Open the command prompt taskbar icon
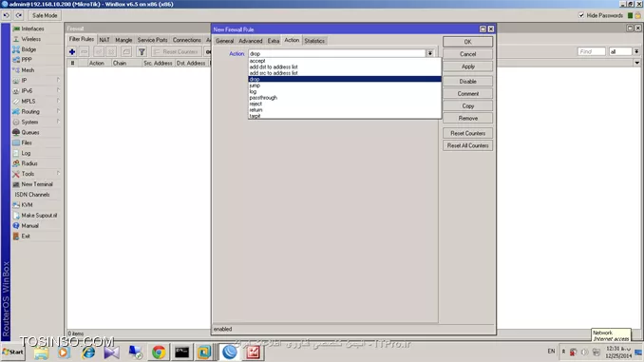The height and width of the screenshot is (362, 644). click(181, 352)
